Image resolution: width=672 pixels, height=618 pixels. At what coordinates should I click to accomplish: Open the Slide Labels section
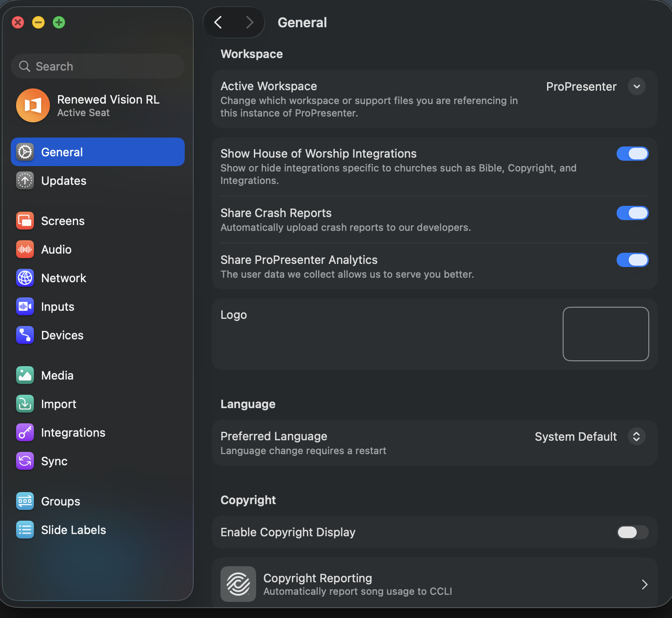point(98,530)
